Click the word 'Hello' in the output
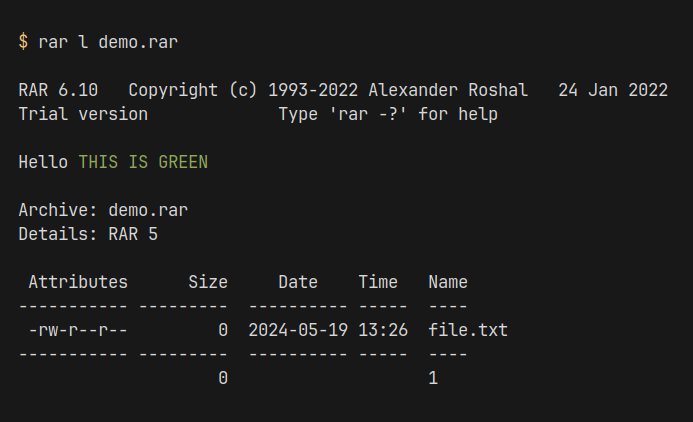This screenshot has height=422, width=693. point(43,162)
